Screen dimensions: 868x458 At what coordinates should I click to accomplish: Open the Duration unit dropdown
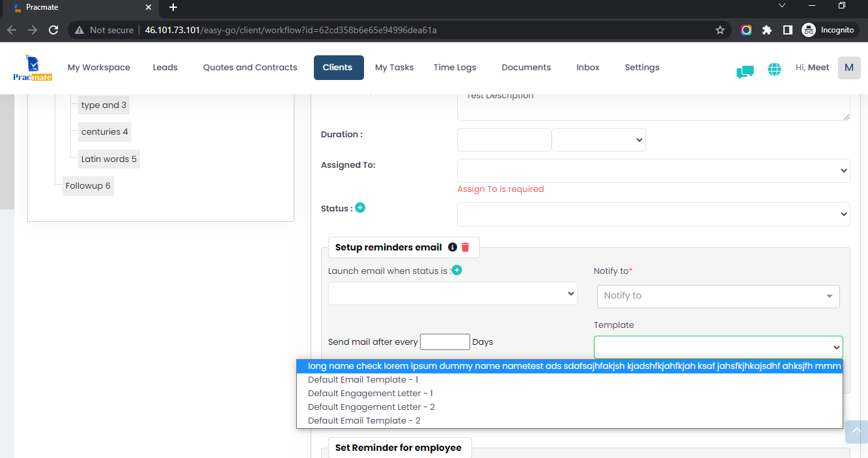click(x=598, y=140)
